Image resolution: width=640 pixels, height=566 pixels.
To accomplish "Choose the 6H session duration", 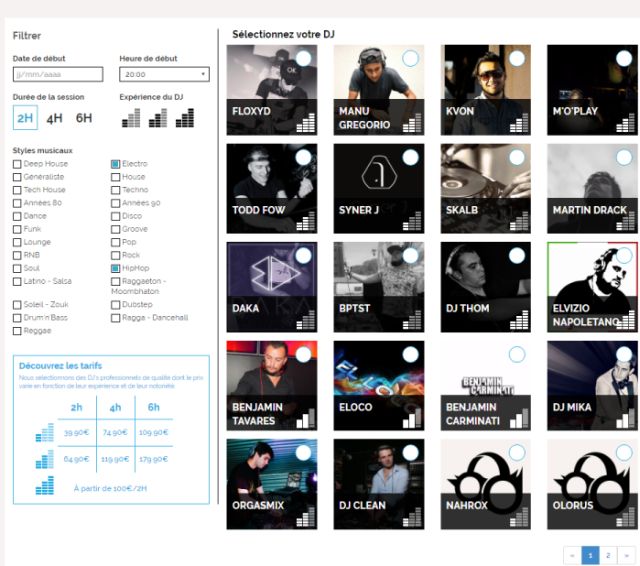I will [84, 118].
